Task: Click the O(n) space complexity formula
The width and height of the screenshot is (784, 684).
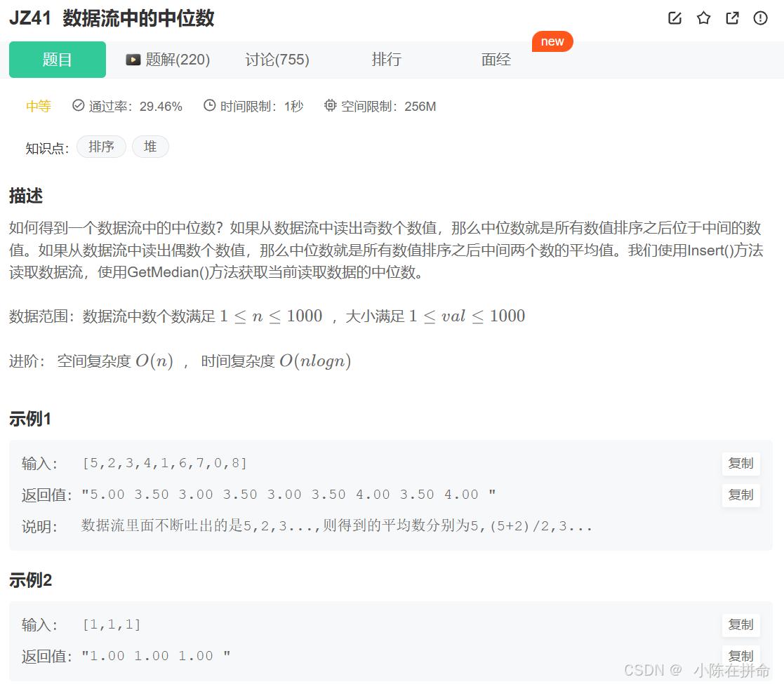Action: [x=154, y=361]
